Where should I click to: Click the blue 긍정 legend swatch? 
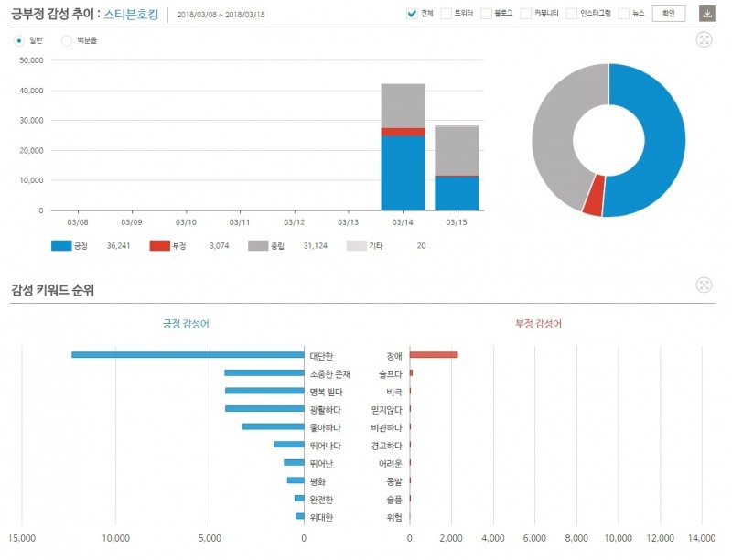[61, 245]
